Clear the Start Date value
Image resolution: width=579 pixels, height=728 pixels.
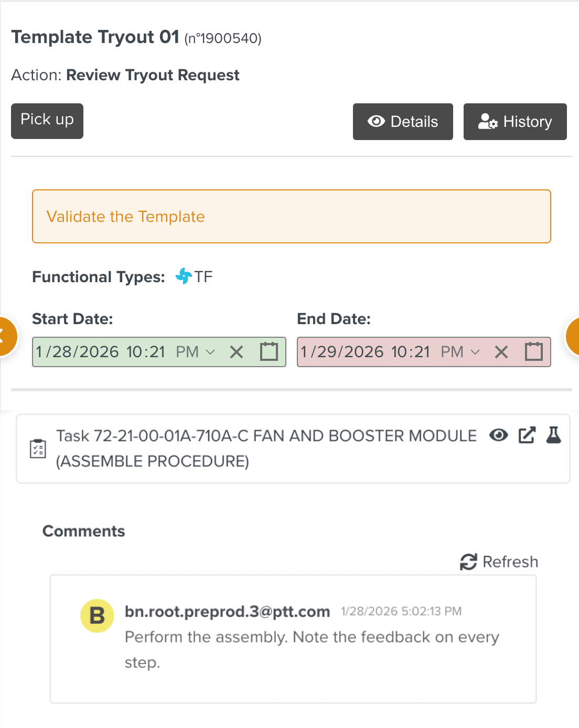point(237,352)
